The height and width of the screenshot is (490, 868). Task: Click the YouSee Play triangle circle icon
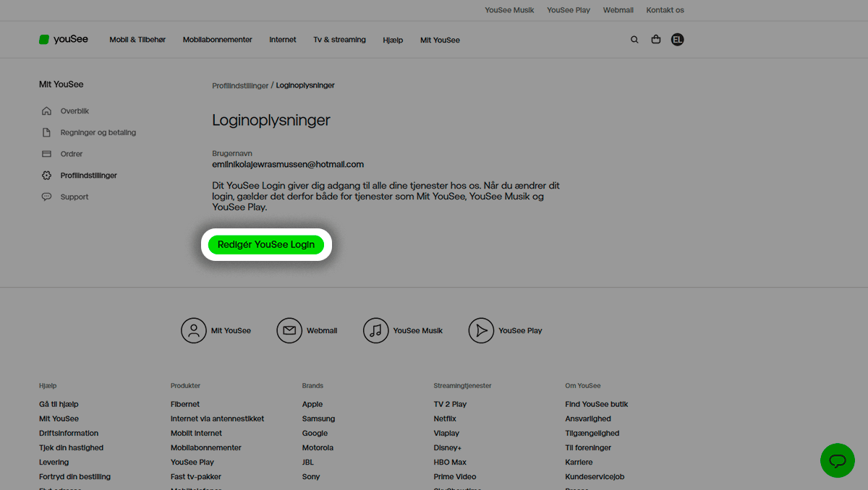[481, 330]
